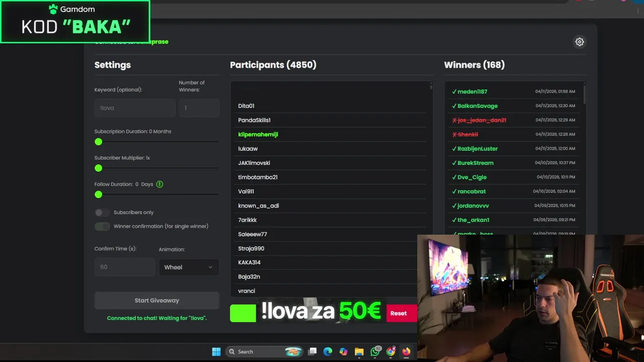This screenshot has height=362, width=644.
Task: Open Google Chrome from the taskbar
Action: [391, 351]
